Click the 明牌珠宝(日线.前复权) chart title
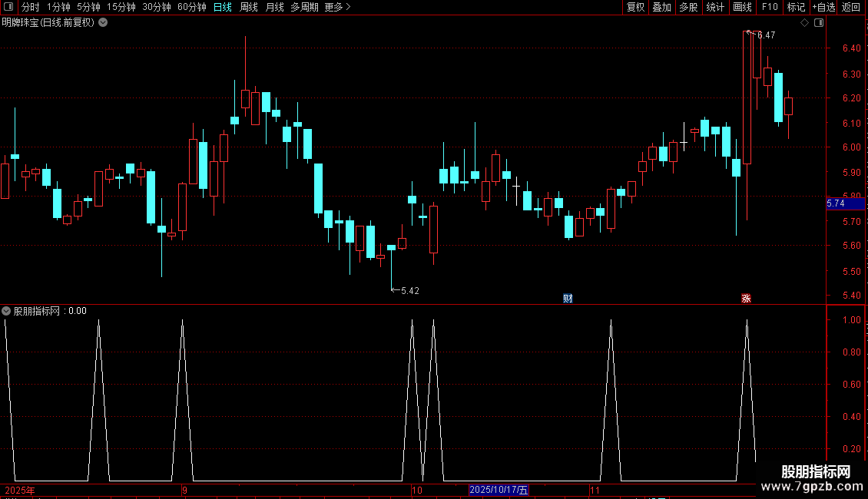Image resolution: width=868 pixels, height=499 pixels. click(x=48, y=23)
